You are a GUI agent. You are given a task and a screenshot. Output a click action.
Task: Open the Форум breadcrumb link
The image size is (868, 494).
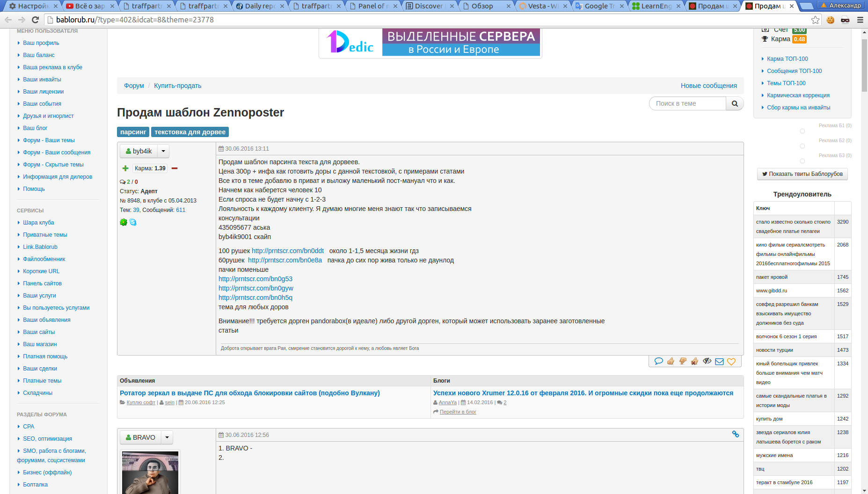click(134, 86)
